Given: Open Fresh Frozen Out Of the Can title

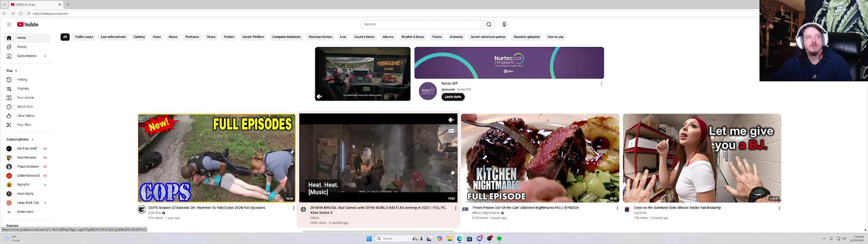Looking at the screenshot, I should 526,208.
